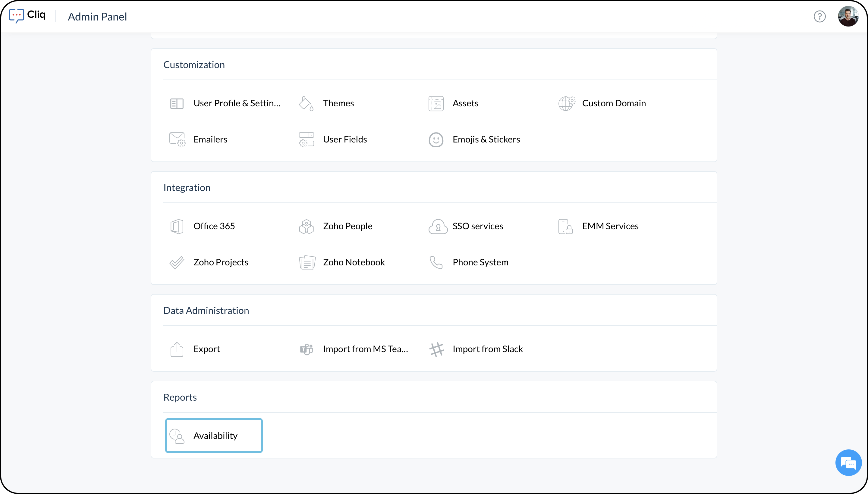Viewport: 868px width, 494px height.
Task: Select the Phone System handset icon
Action: click(x=436, y=262)
